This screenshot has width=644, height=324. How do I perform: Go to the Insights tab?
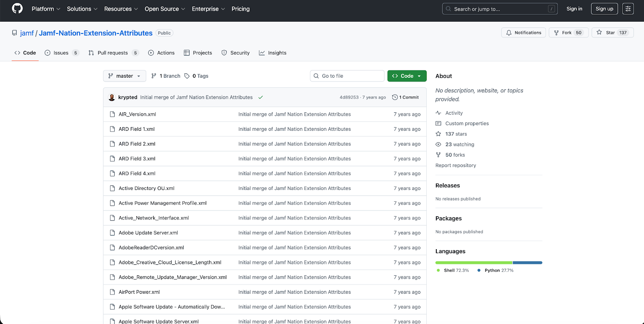272,53
